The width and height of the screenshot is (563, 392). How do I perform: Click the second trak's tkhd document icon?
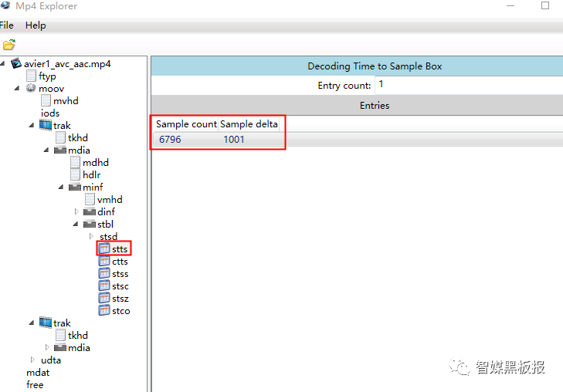60,335
